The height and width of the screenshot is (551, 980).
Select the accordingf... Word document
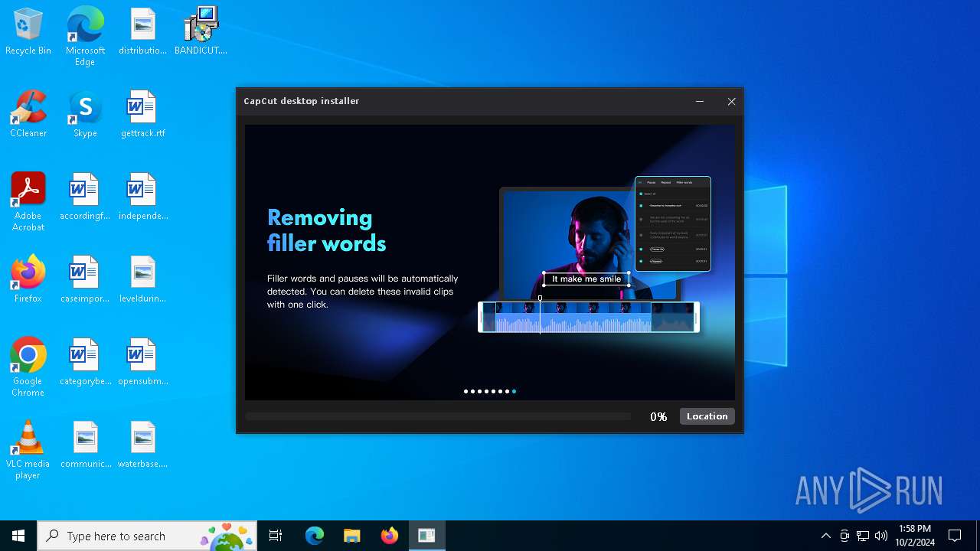click(x=85, y=197)
